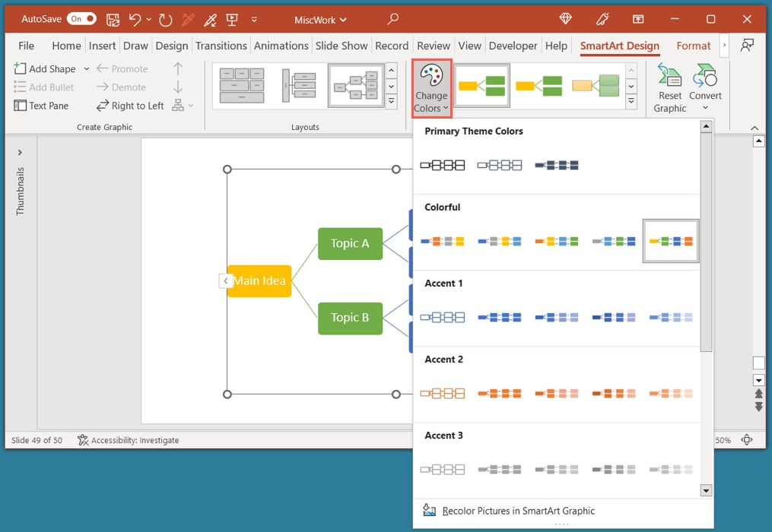This screenshot has height=532, width=772.
Task: Select the Main Idea shape
Action: tap(259, 281)
